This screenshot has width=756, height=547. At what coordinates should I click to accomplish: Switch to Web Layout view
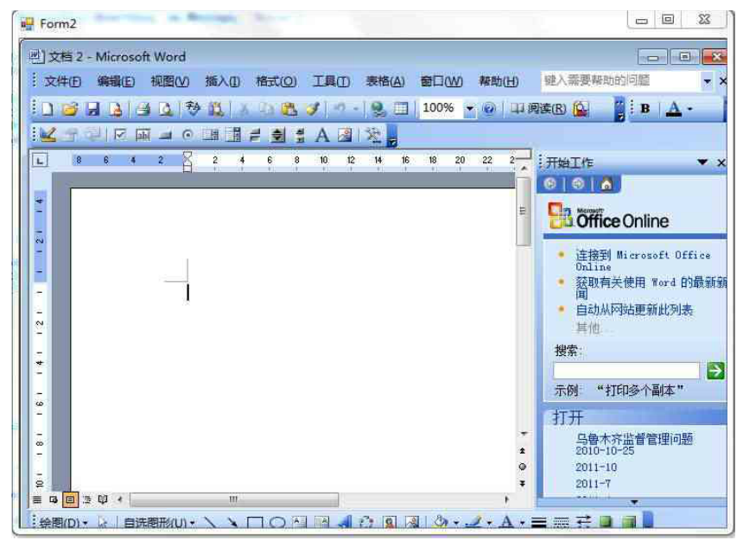click(54, 499)
